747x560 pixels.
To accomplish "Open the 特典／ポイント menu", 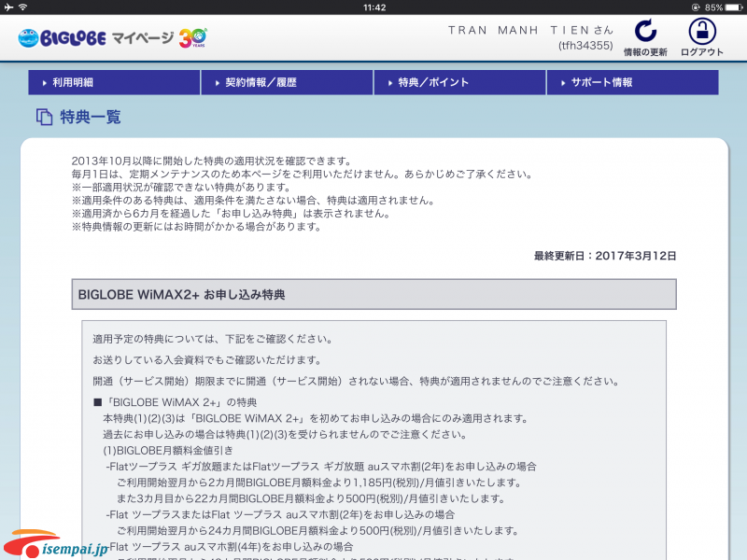I will pyautogui.click(x=459, y=82).
